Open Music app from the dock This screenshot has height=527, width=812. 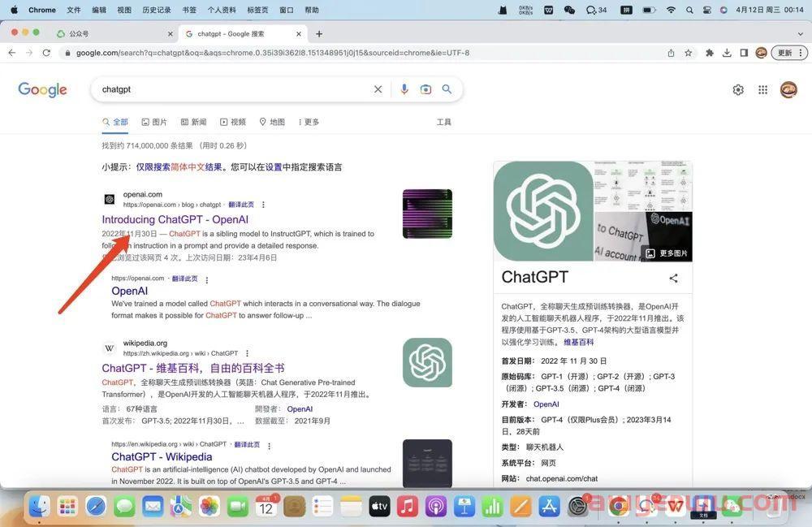click(x=408, y=506)
